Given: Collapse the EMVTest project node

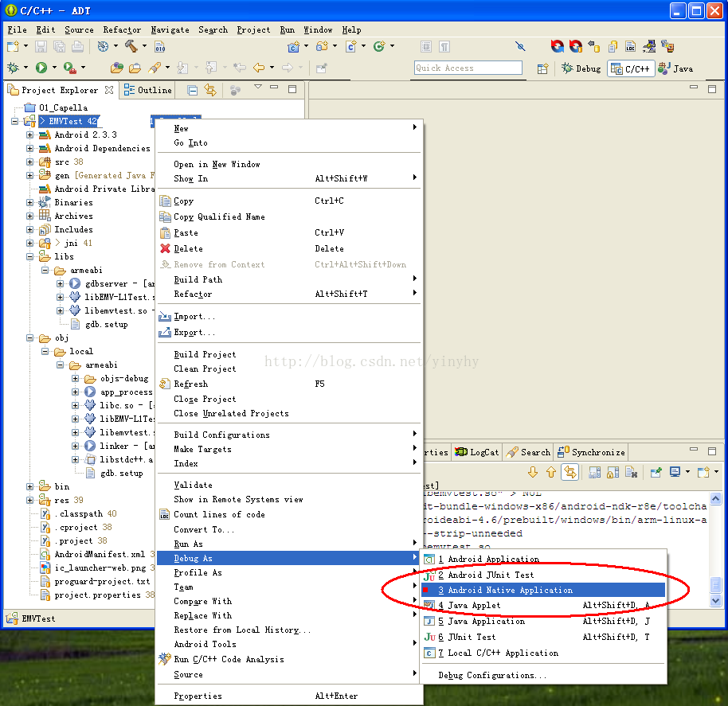Looking at the screenshot, I should 15,121.
